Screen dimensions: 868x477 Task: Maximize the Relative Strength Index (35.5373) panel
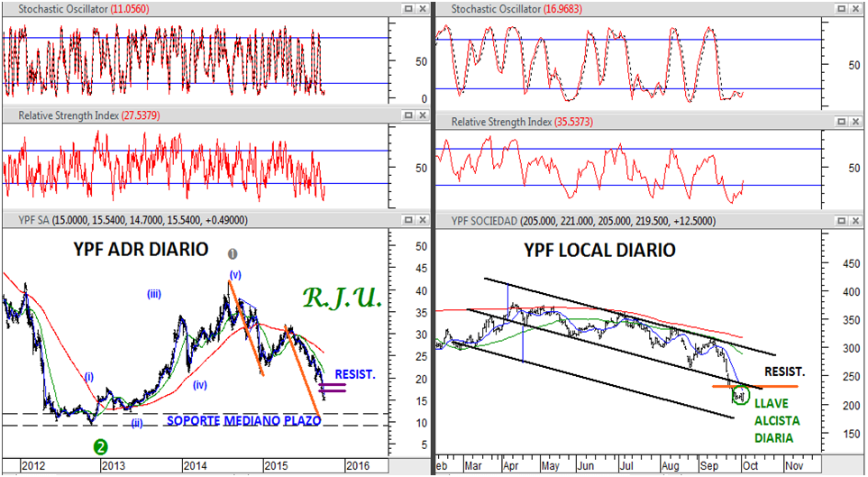tap(842, 122)
